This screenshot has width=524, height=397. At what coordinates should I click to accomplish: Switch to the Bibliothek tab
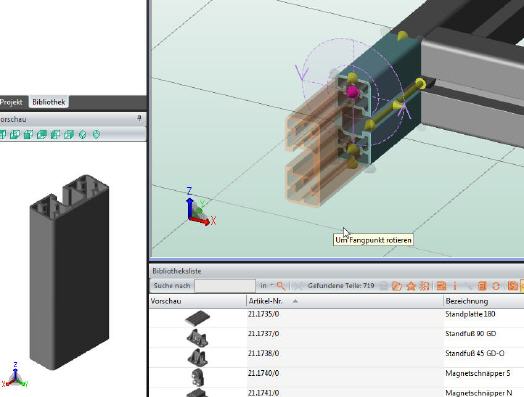click(48, 102)
